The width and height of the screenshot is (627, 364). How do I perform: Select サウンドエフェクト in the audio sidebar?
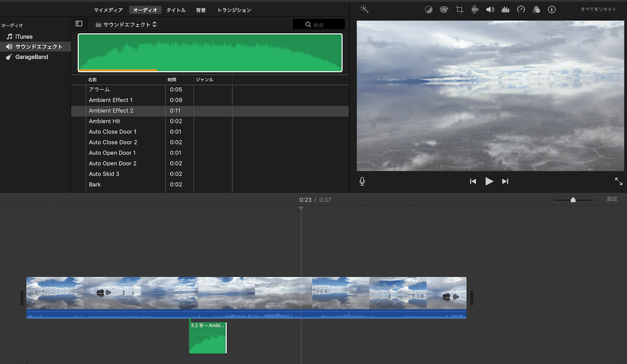coord(35,47)
